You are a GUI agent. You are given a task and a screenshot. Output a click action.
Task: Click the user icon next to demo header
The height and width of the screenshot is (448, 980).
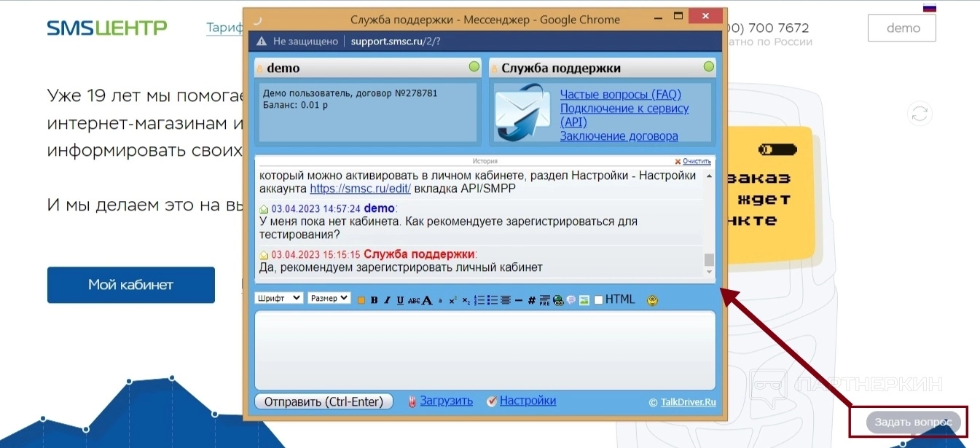(x=260, y=68)
